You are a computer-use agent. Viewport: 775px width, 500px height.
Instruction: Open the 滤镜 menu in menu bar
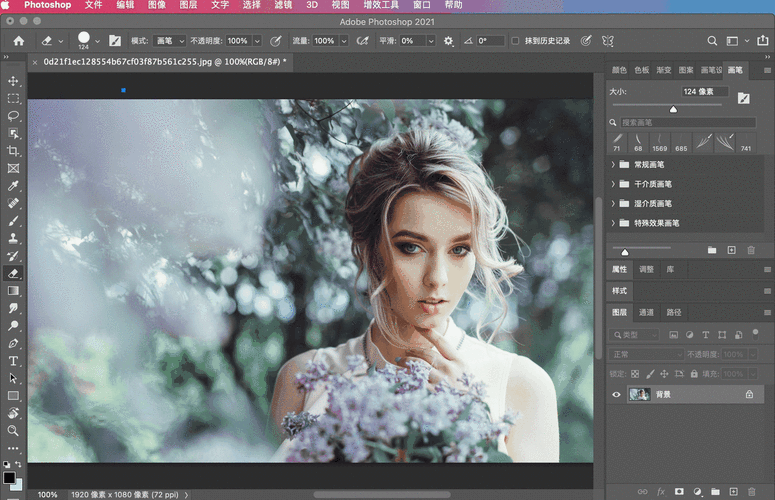click(282, 5)
